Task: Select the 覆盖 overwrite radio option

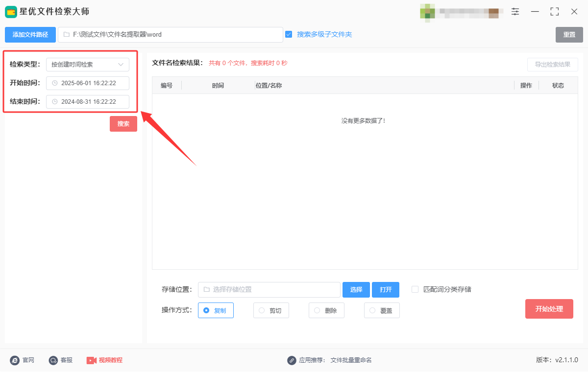Action: pyautogui.click(x=382, y=310)
